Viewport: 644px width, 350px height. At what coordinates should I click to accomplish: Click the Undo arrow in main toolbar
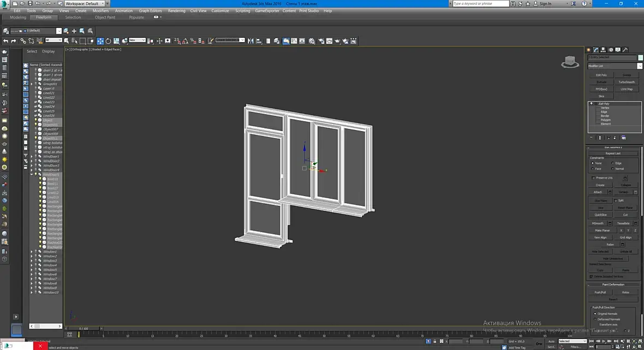click(x=5, y=41)
